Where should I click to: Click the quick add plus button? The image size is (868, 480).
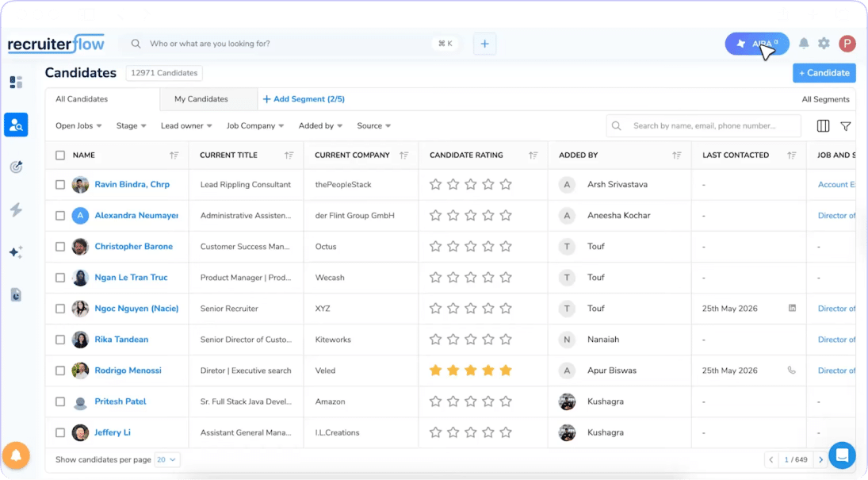pyautogui.click(x=484, y=44)
